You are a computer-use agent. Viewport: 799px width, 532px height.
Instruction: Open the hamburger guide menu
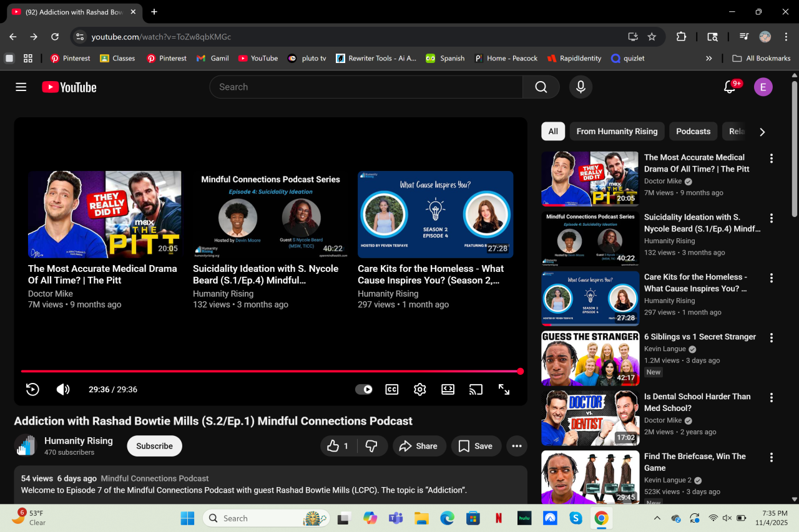[21, 87]
